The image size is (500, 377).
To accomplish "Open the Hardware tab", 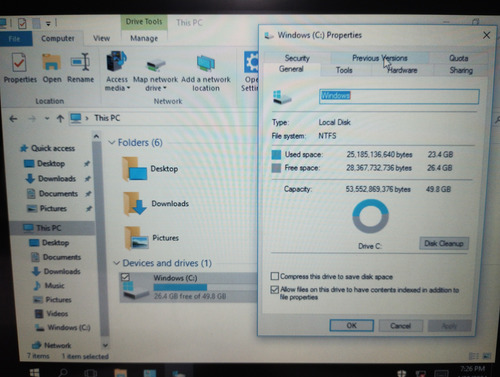I will tap(402, 70).
